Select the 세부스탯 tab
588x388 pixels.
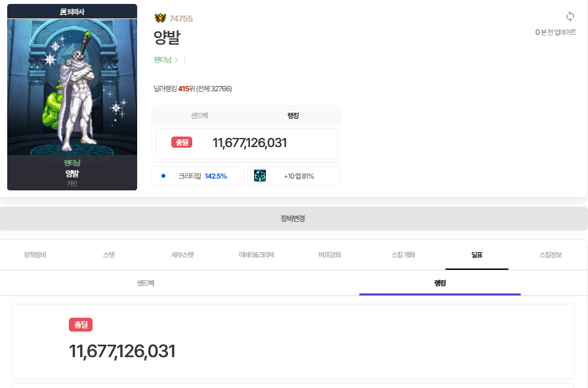tap(182, 255)
